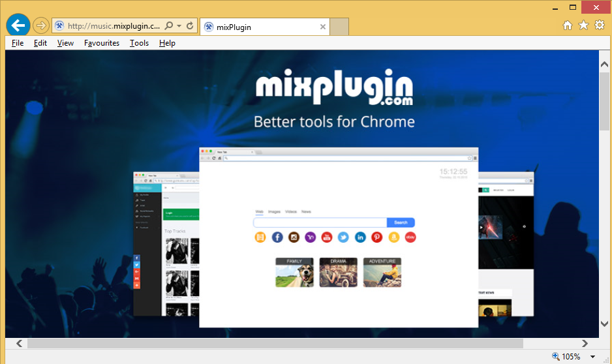This screenshot has width=612, height=364.
Task: Open the FAMILY category thumbnail
Action: tap(294, 272)
